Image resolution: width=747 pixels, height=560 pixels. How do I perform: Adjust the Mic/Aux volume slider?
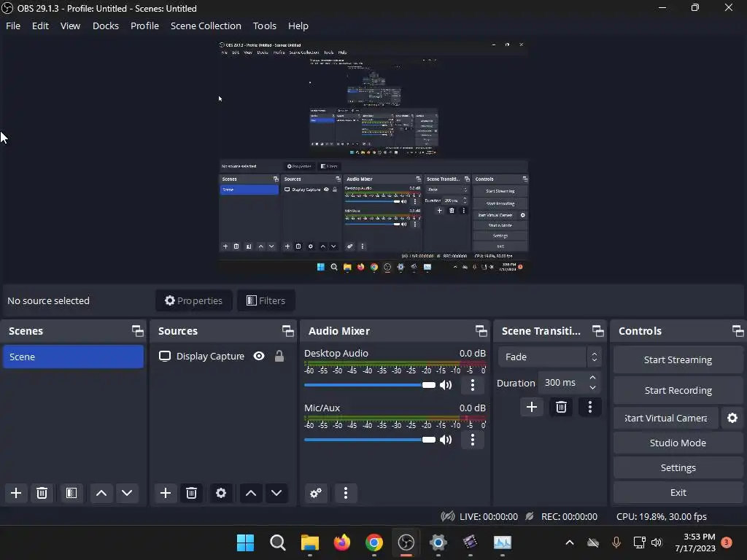(370, 440)
